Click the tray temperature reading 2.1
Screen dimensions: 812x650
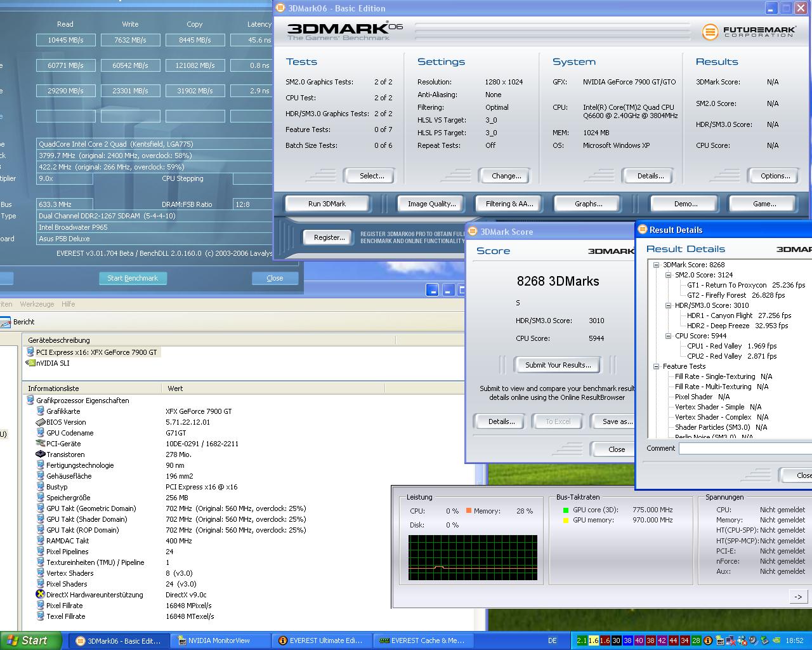tap(582, 640)
